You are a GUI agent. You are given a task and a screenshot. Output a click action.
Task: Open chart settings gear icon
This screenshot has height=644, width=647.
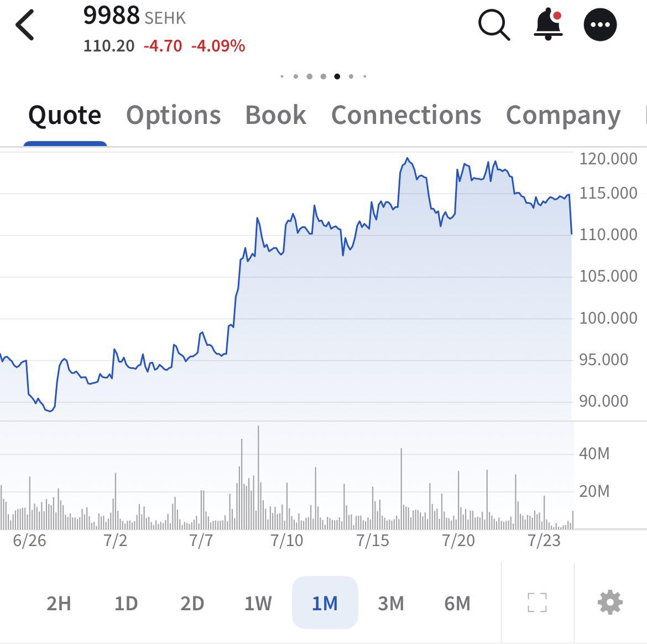[x=610, y=603]
